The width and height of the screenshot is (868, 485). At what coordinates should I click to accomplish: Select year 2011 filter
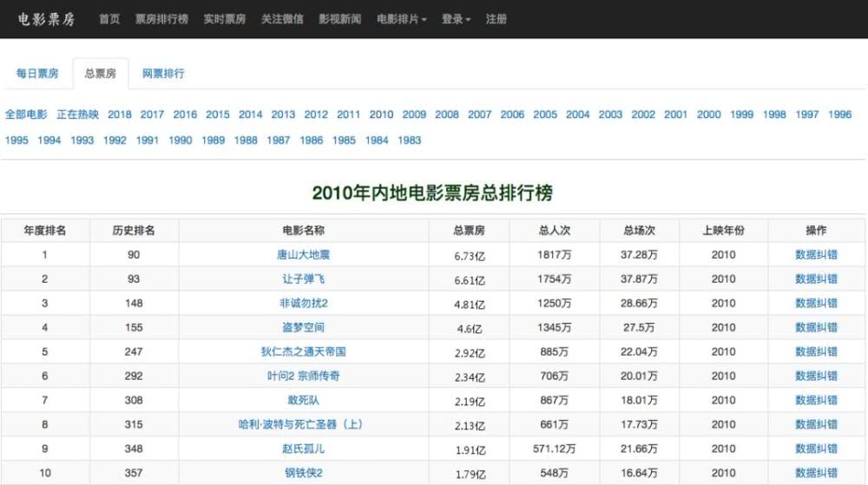coord(348,114)
